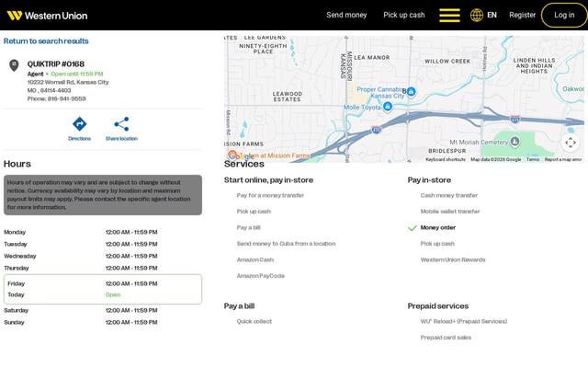Click the Google logo on map

click(240, 155)
